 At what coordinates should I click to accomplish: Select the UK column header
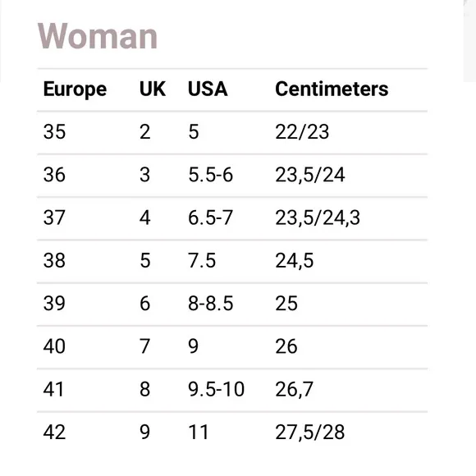coord(153,89)
